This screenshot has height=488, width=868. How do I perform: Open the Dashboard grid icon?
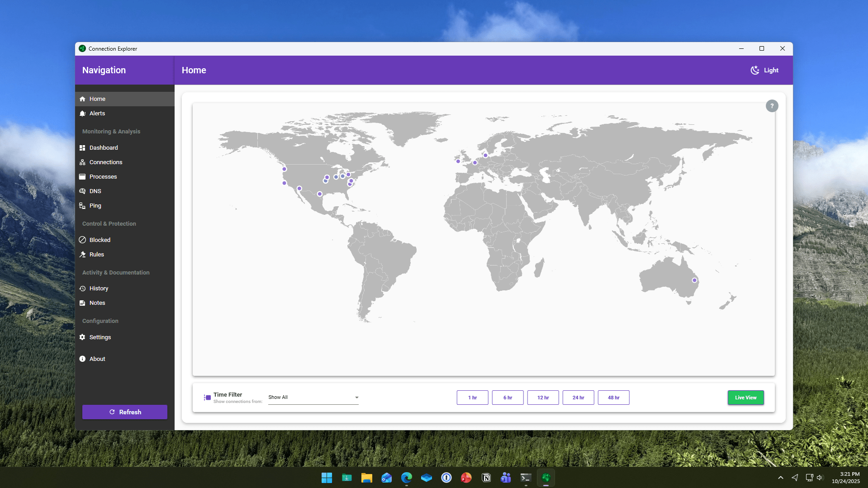(82, 148)
